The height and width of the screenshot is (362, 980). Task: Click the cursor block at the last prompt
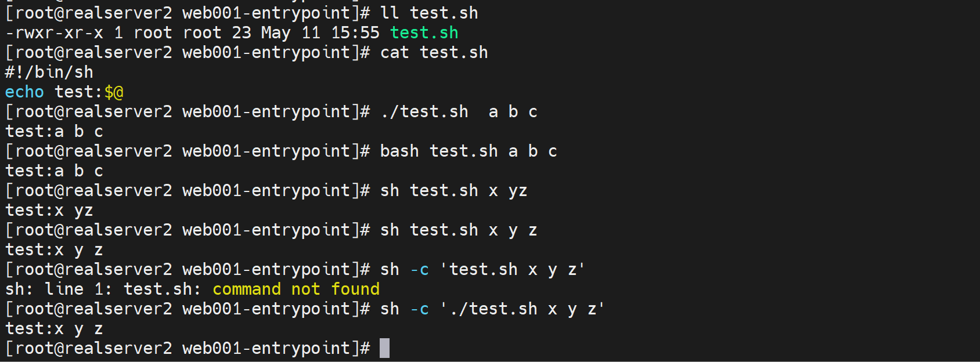click(x=384, y=349)
